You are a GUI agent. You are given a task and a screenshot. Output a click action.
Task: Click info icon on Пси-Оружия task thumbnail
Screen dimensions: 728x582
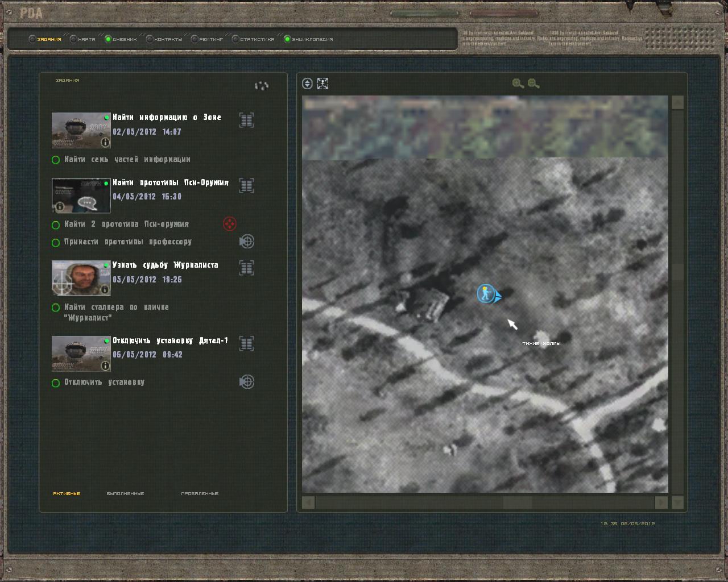point(60,207)
